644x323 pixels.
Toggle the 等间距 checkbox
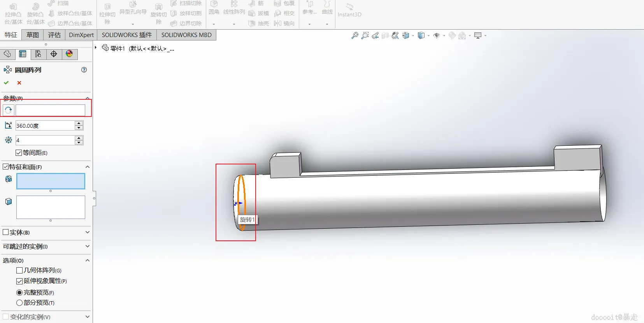click(19, 153)
